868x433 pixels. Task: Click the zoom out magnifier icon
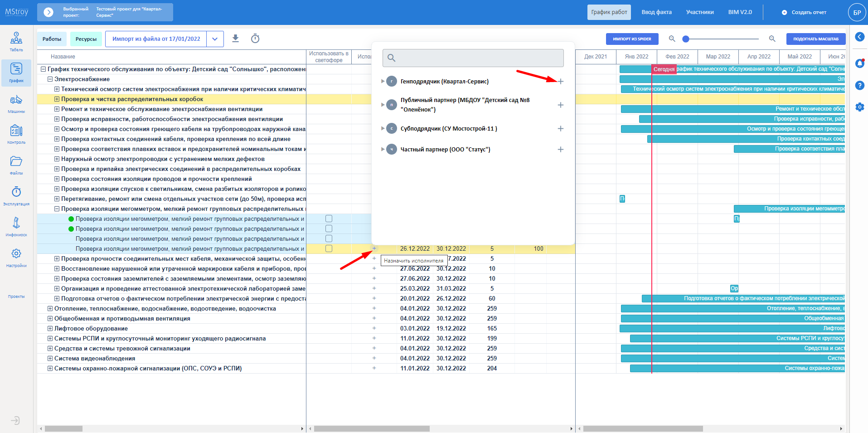[x=672, y=39]
